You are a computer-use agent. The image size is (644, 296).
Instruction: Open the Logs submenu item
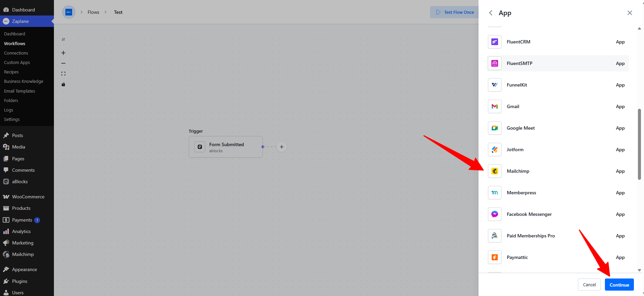(x=8, y=110)
